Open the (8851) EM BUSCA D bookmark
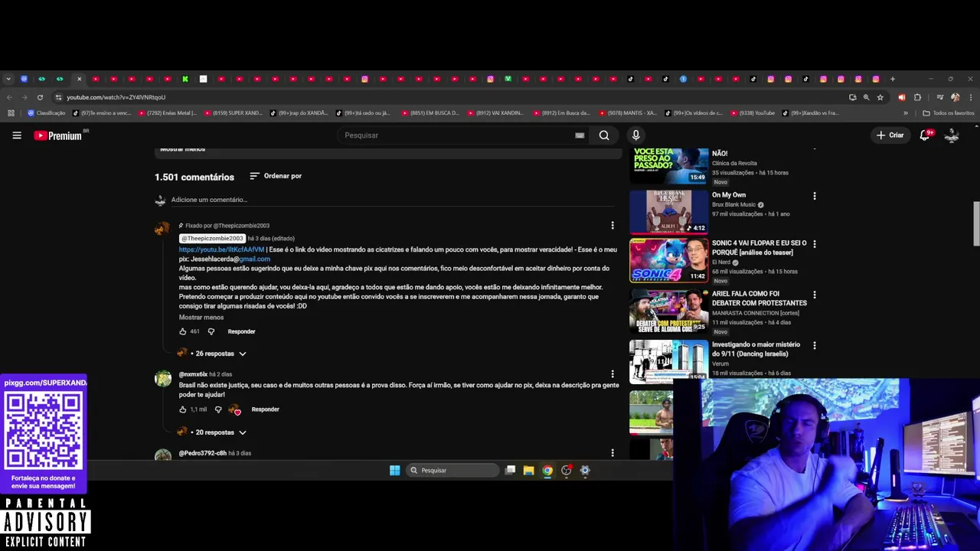Screen dimensions: 980x551 tap(430, 113)
